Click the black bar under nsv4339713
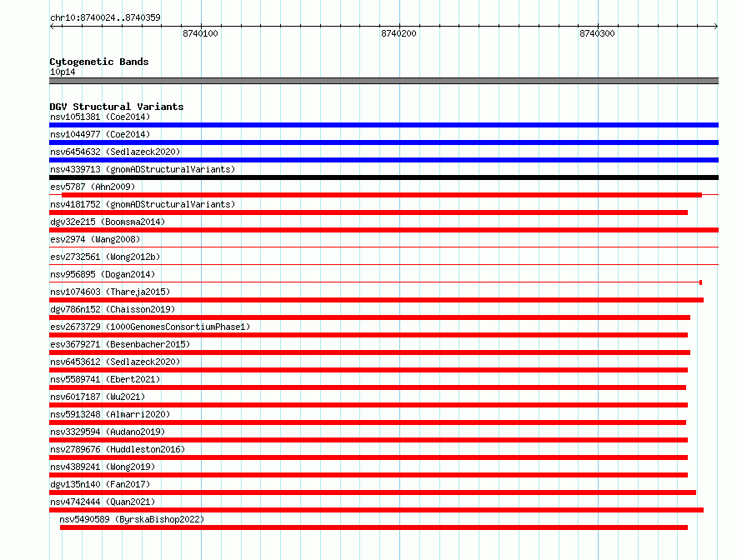Image resolution: width=742 pixels, height=560 pixels. tap(384, 177)
